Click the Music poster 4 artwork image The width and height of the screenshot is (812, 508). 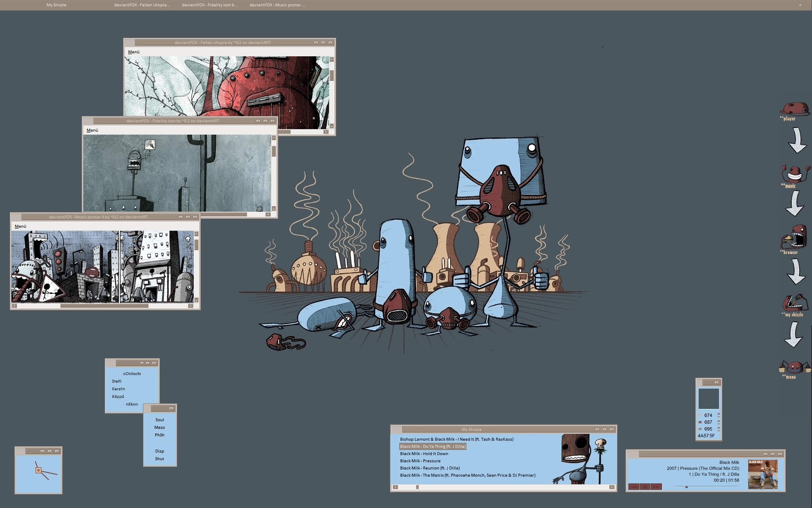pyautogui.click(x=103, y=266)
